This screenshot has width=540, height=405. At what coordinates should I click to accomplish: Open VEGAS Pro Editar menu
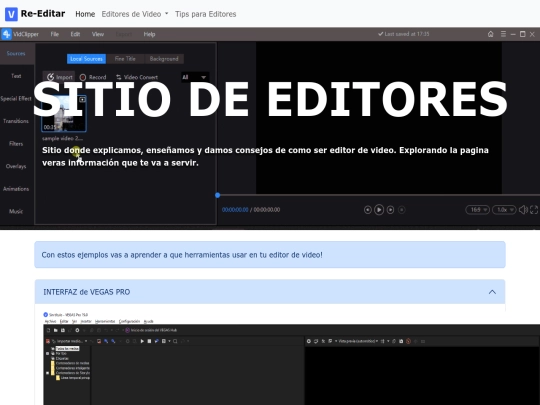64,321
